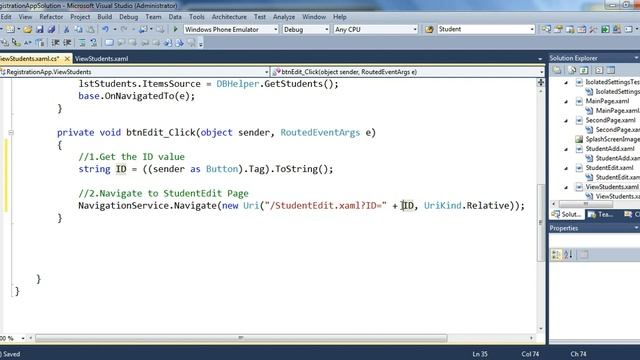
Task: Open the Any CPU platform dropdown
Action: (x=415, y=29)
